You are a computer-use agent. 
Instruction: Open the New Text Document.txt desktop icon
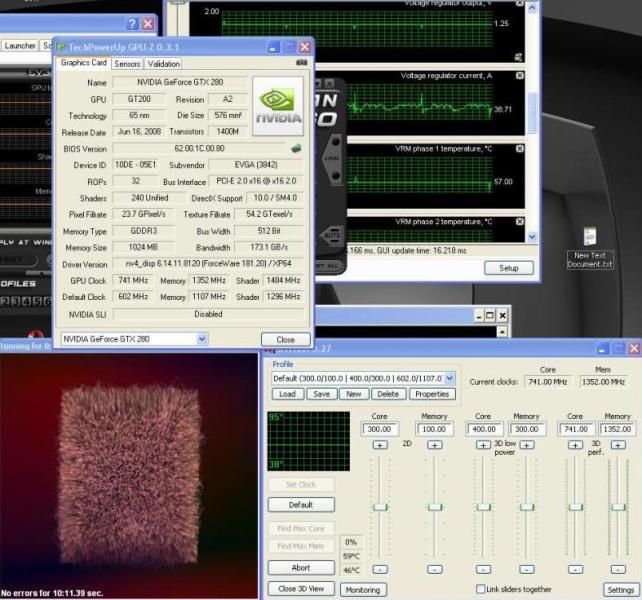click(590, 248)
